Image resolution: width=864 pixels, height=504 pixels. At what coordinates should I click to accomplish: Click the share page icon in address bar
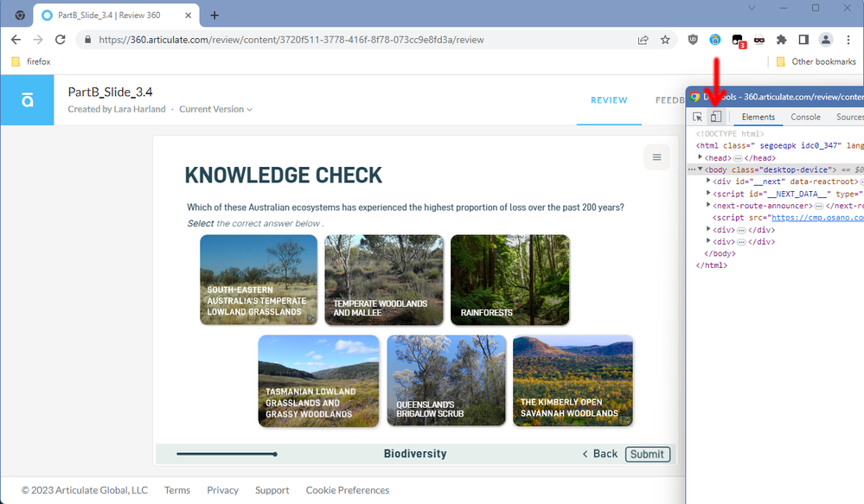(643, 40)
